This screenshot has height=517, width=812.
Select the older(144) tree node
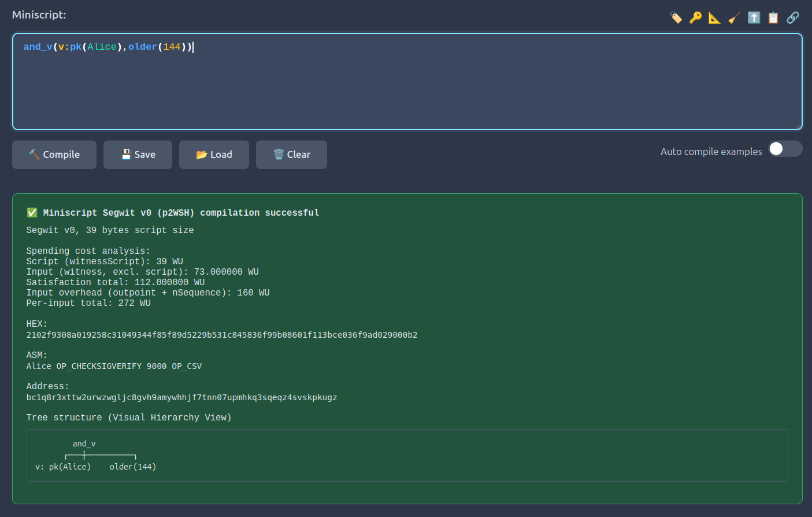click(133, 467)
